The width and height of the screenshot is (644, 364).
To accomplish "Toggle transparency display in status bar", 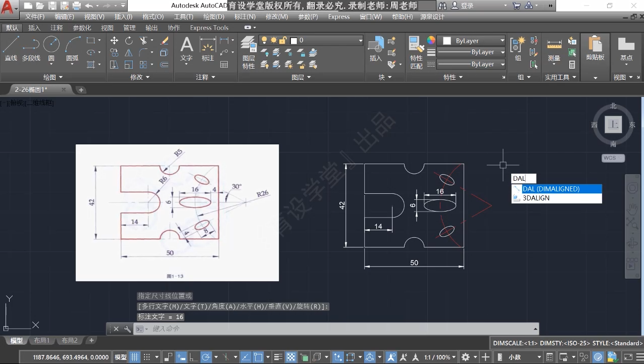I will (290, 357).
